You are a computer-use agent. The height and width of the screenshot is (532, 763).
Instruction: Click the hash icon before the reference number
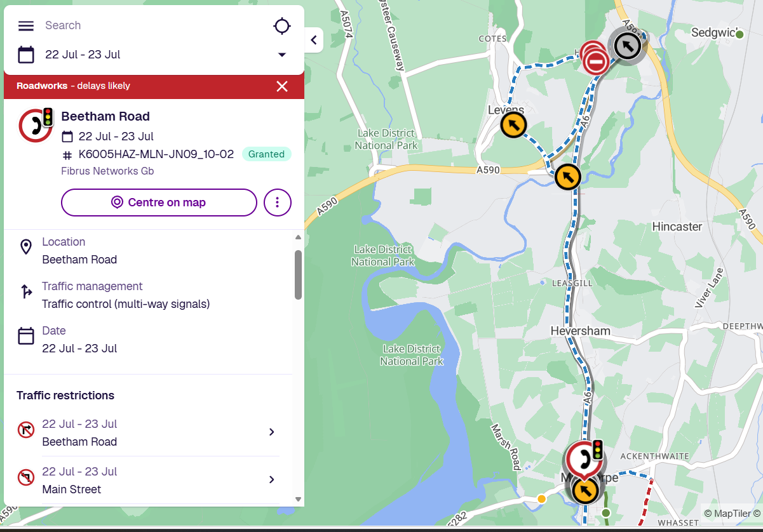coord(67,155)
